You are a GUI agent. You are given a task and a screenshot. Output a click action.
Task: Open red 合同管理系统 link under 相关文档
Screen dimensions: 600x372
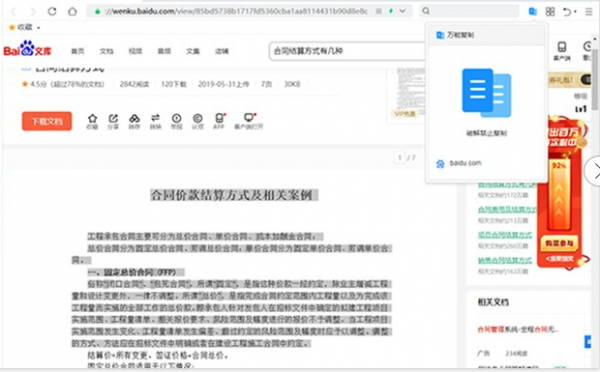point(517,329)
